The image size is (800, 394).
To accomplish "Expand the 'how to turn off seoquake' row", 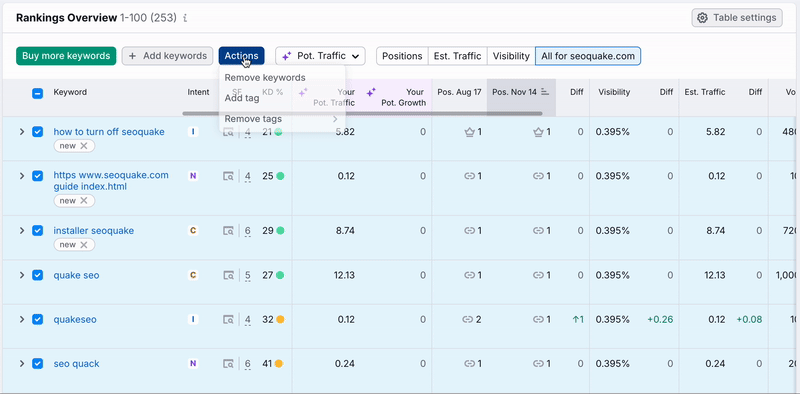I will (21, 132).
